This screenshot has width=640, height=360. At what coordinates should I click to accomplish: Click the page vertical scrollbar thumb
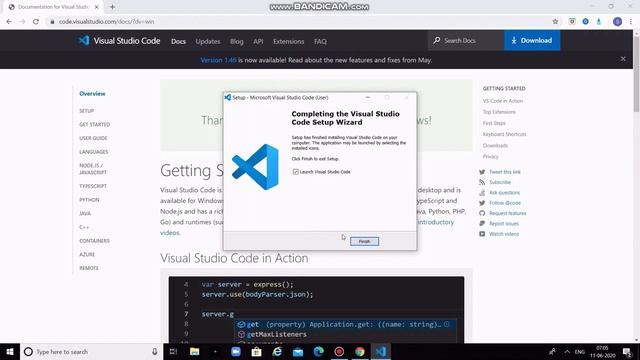636,73
